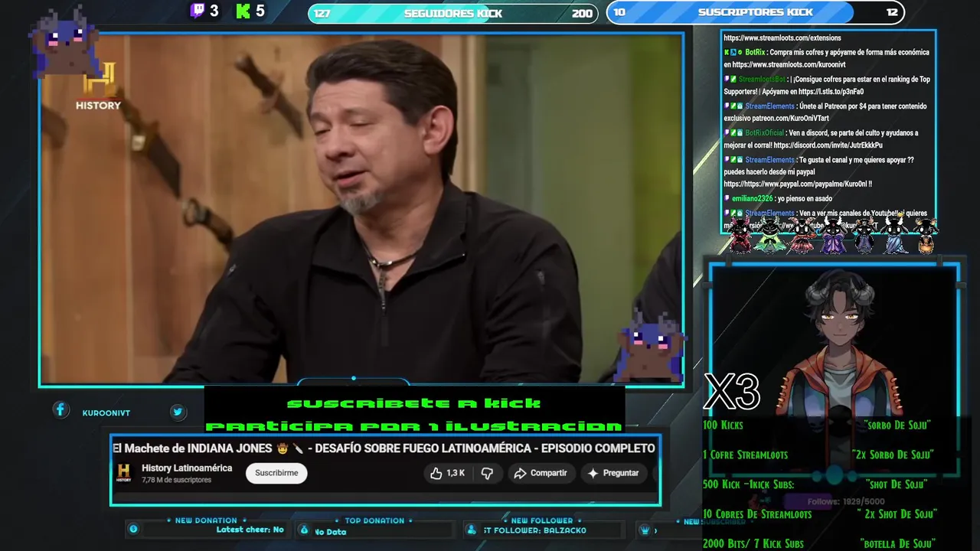Click the message 'yo pienso en asado'
Image resolution: width=980 pixels, height=551 pixels.
805,199
